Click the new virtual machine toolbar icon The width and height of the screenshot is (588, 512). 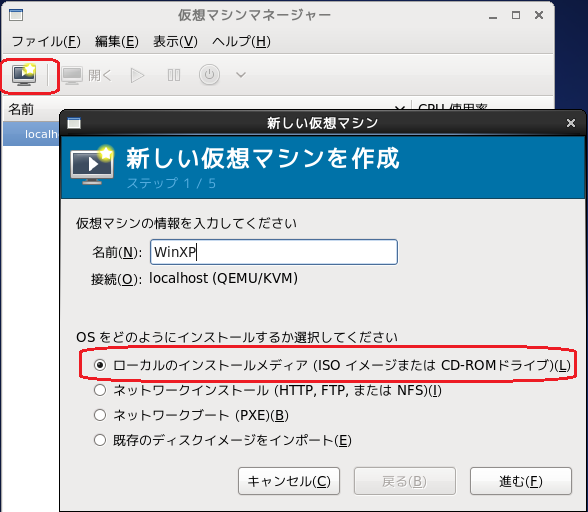(24, 75)
